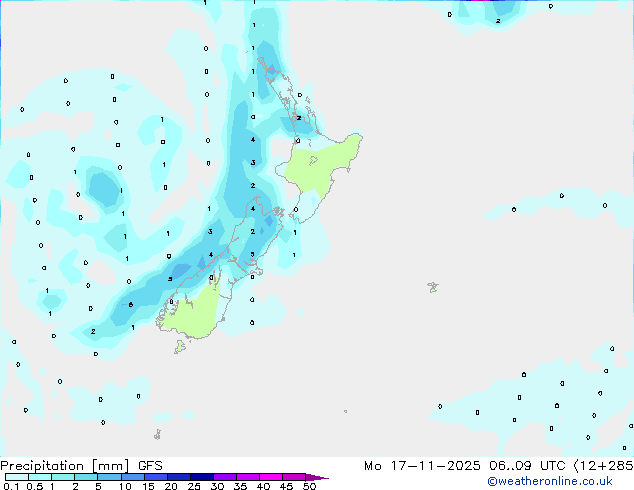634x490 pixels.
Task: Pick the 0.1–0.5 mm legend swatch
Action: coord(17,477)
